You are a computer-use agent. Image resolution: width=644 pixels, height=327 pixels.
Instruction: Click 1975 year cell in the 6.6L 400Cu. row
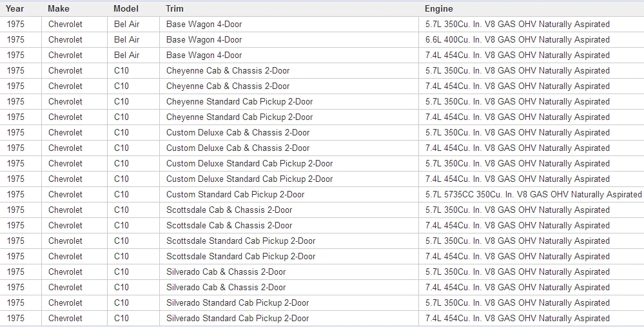[21, 40]
